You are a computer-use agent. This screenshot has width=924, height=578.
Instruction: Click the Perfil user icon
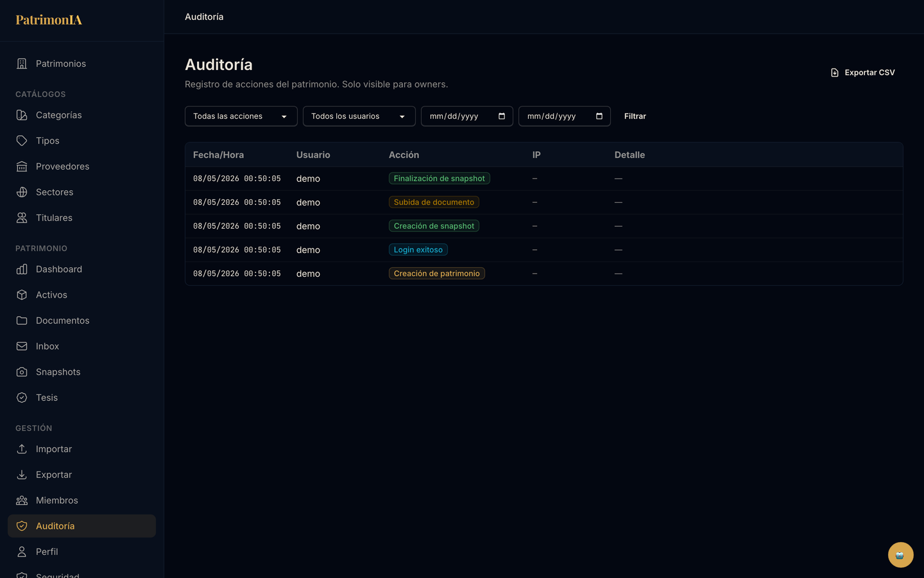(22, 552)
